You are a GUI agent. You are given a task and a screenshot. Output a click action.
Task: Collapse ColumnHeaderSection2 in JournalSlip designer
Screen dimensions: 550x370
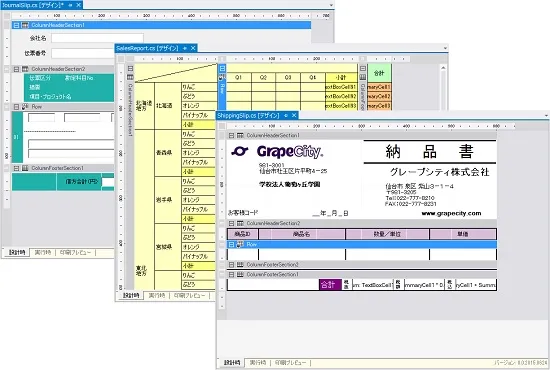pos(16,69)
